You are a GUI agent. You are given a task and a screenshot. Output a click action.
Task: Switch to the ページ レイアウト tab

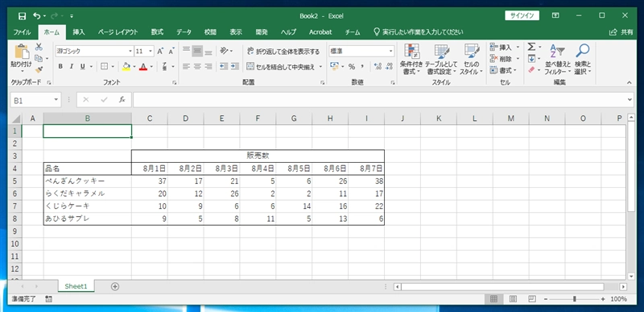(x=118, y=32)
